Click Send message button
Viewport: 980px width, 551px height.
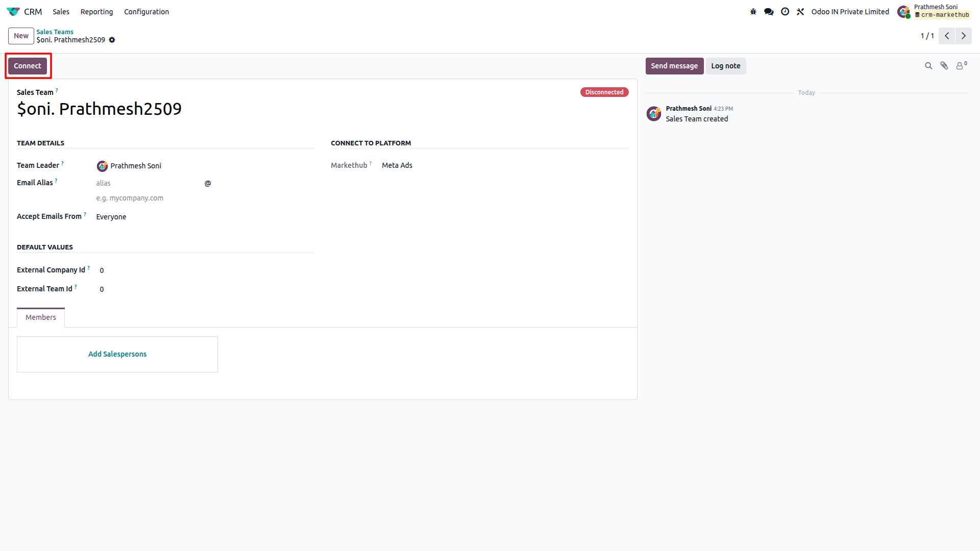pos(674,66)
